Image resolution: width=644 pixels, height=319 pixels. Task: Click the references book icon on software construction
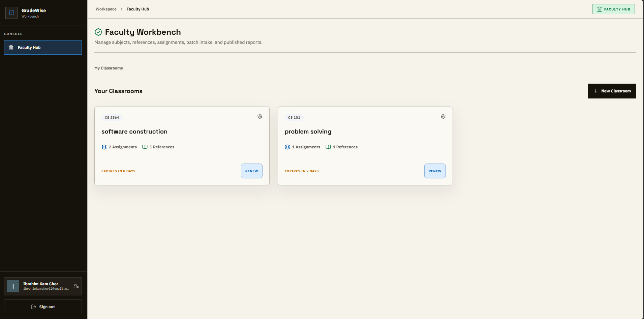click(145, 147)
